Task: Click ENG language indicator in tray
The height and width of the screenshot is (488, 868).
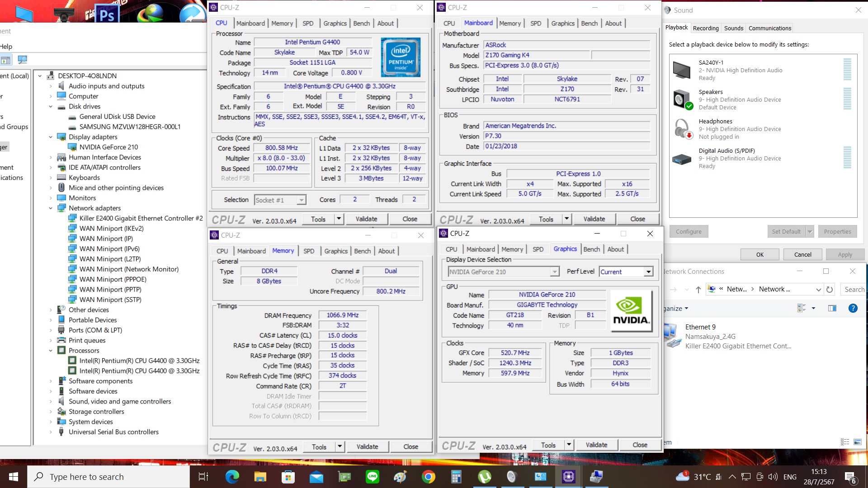Action: point(790,477)
